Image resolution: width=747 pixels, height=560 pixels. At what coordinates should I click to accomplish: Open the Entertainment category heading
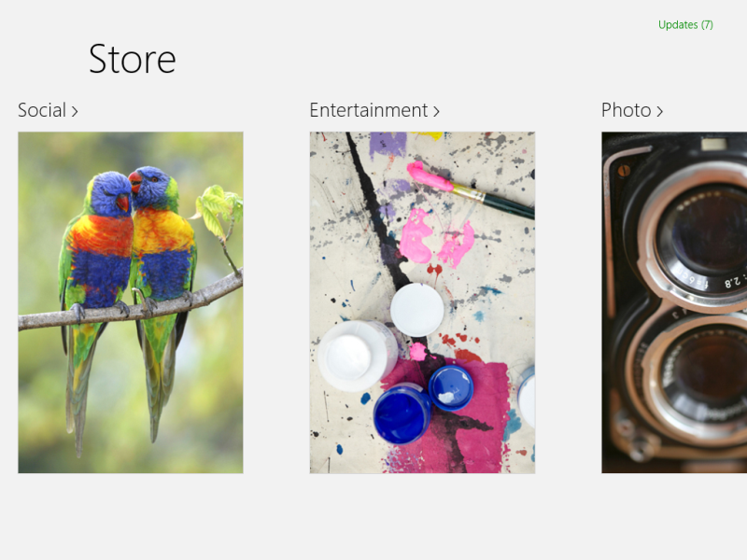tap(369, 110)
